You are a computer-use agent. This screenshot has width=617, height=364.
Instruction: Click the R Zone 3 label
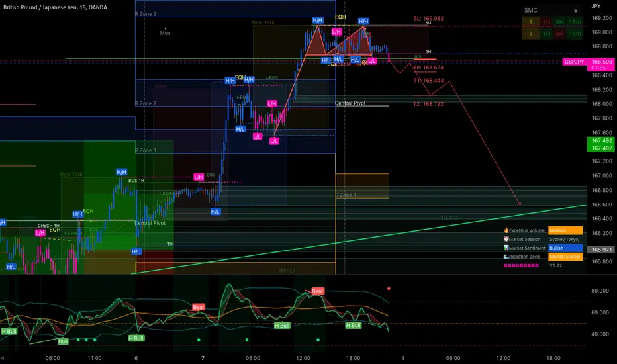point(146,14)
